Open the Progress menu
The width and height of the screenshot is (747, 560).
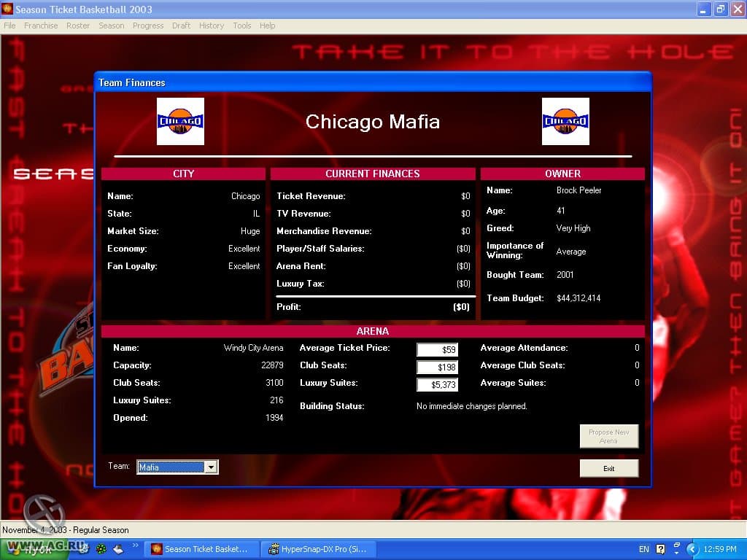point(148,26)
